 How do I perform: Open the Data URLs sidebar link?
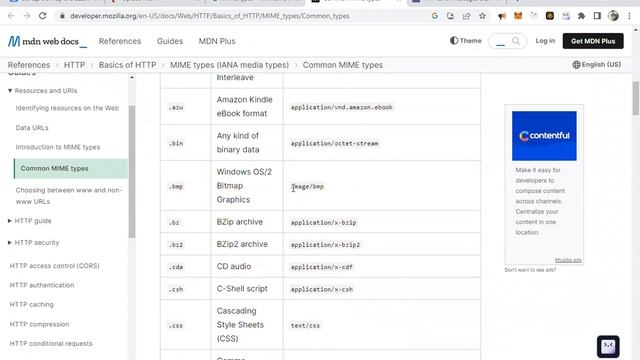click(x=32, y=128)
